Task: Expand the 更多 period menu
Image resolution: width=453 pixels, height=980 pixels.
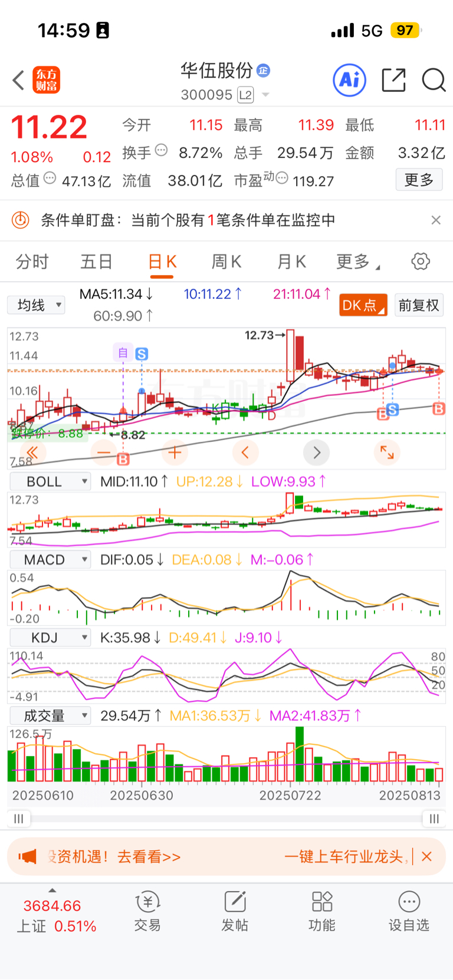Action: [x=357, y=262]
